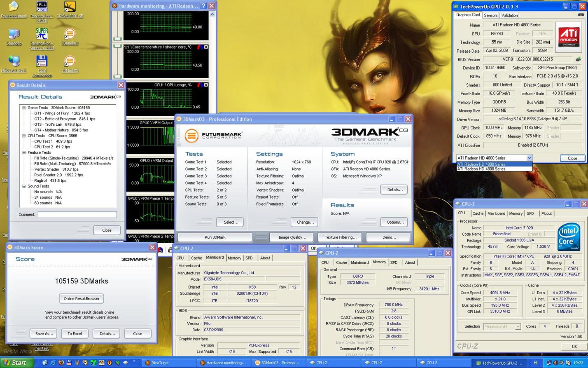Screen dimensions: 588x368
Task: Click the Intel Core i7 logo in CPU-Z
Action: [569, 237]
